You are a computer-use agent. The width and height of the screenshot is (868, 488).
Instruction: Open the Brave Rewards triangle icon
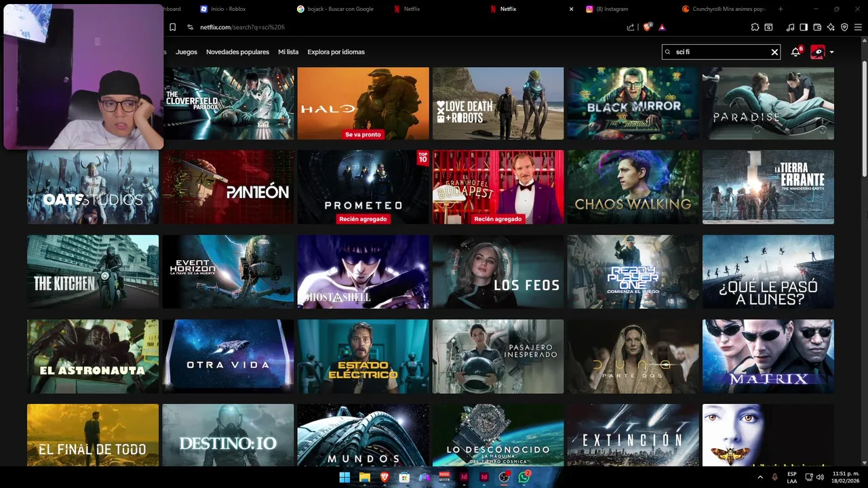coord(662,27)
